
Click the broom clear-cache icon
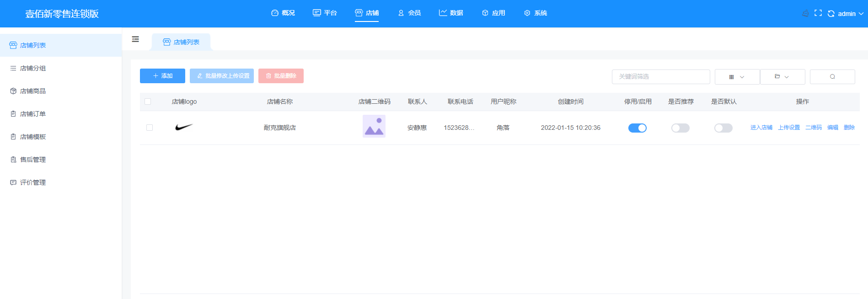click(x=805, y=13)
